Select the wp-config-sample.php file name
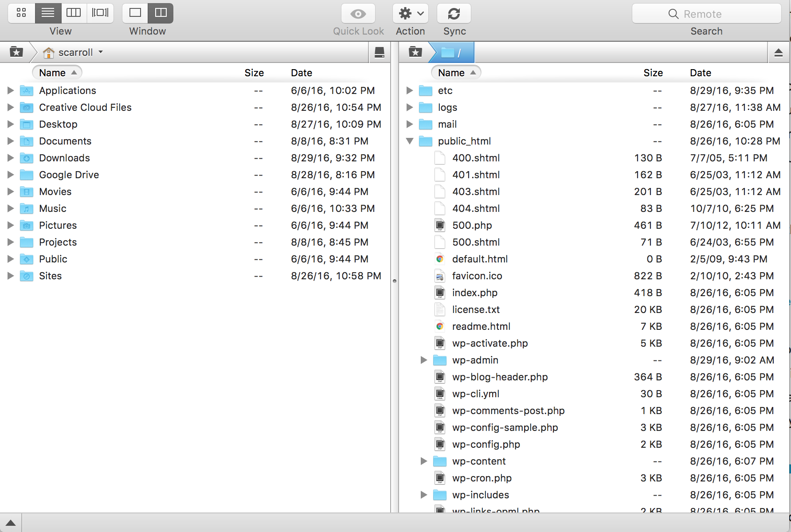This screenshot has width=791, height=532. 505,427
